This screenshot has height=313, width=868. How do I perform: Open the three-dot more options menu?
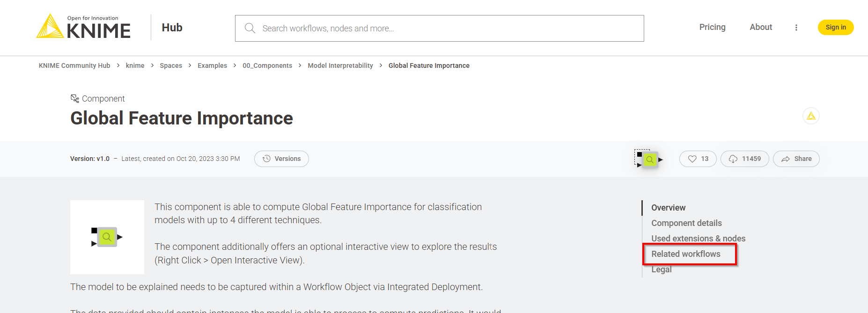(796, 28)
